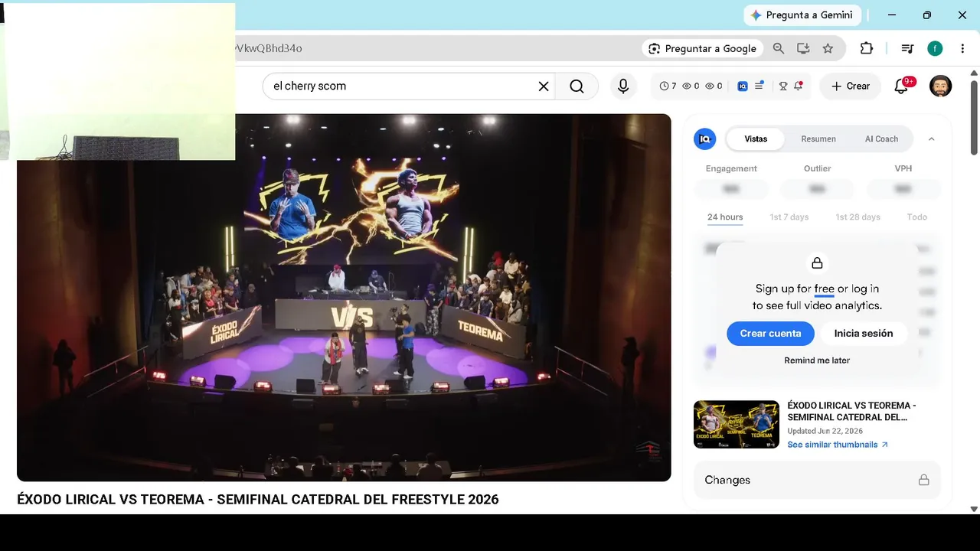The height and width of the screenshot is (551, 980).
Task: Collapse the analytics panel chevron
Action: [932, 139]
